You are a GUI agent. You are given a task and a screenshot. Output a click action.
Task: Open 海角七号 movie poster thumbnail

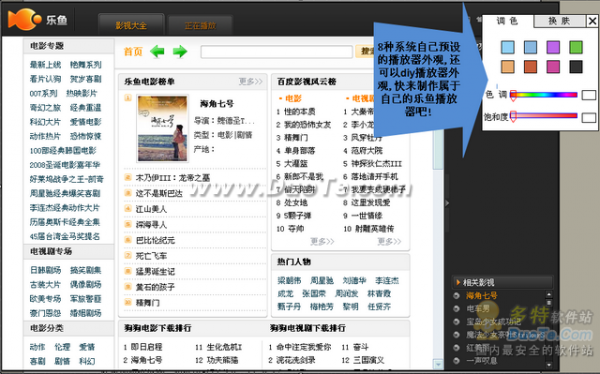(163, 128)
